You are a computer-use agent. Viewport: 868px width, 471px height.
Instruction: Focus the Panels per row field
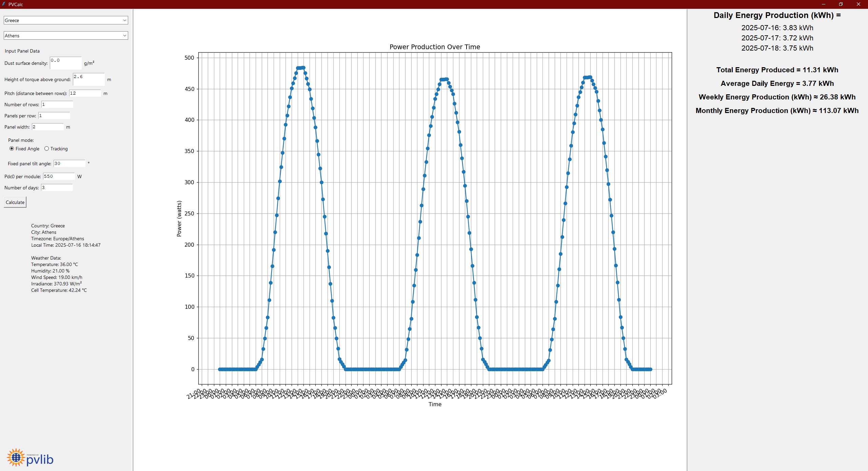[x=54, y=116]
